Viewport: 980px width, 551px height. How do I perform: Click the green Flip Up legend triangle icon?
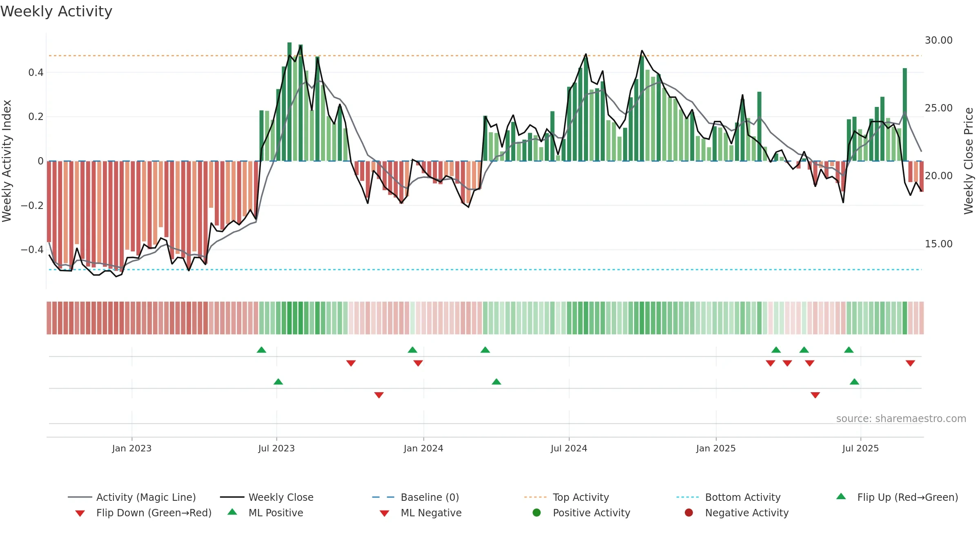point(841,496)
